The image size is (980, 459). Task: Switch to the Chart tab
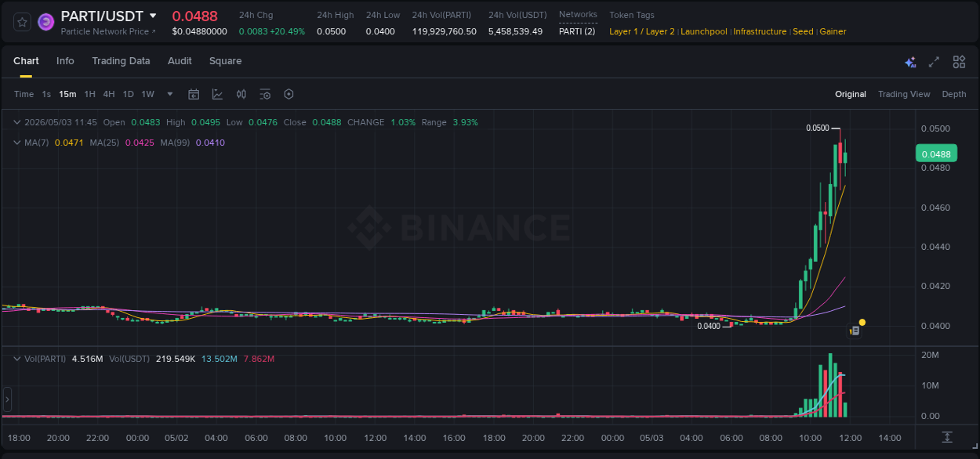pos(26,61)
